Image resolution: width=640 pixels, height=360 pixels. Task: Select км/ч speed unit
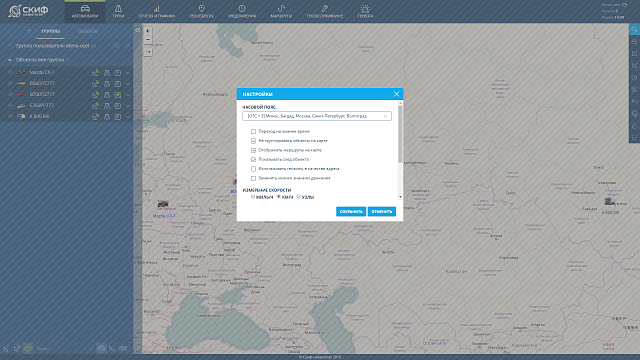pos(279,197)
